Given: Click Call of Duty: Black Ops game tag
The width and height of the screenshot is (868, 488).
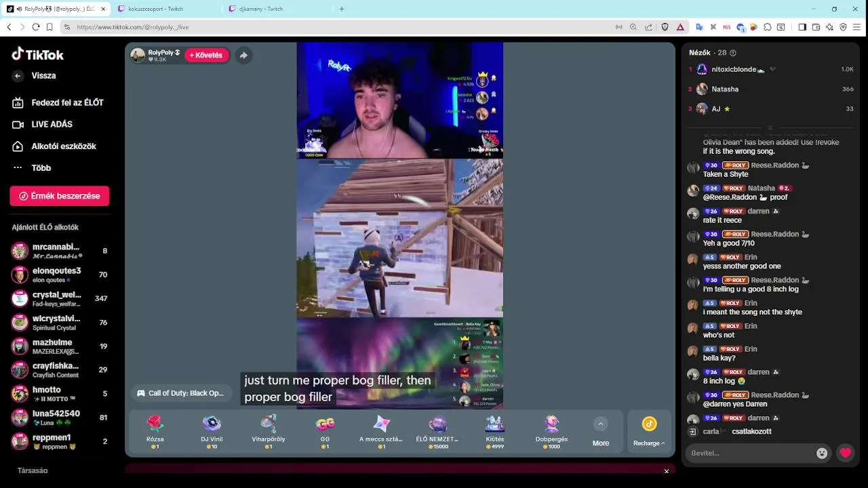Looking at the screenshot, I should point(180,393).
